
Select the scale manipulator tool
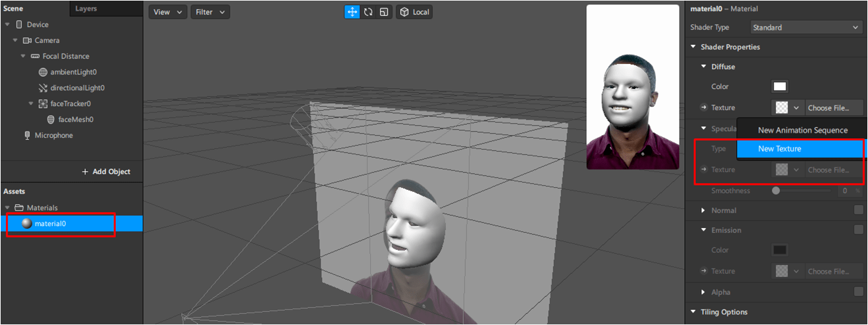[x=383, y=12]
